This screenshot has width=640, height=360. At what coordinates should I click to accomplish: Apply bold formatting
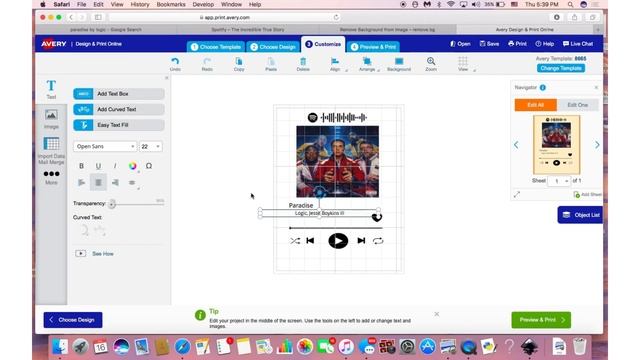click(81, 166)
